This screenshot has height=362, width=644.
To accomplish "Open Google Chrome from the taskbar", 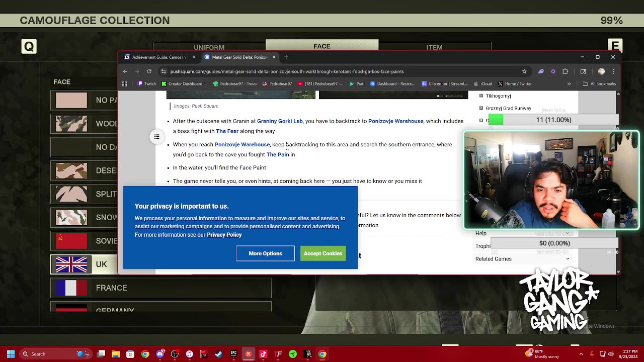I will [x=145, y=354].
